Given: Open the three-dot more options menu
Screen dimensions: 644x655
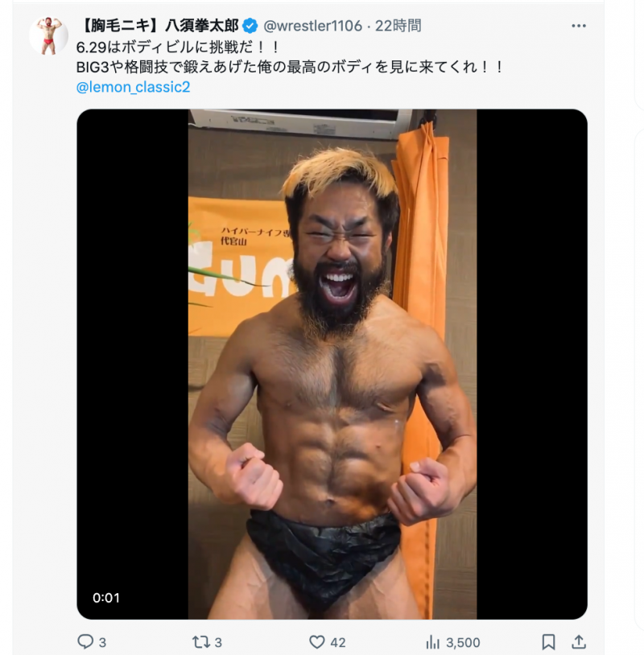Looking at the screenshot, I should click(x=578, y=26).
